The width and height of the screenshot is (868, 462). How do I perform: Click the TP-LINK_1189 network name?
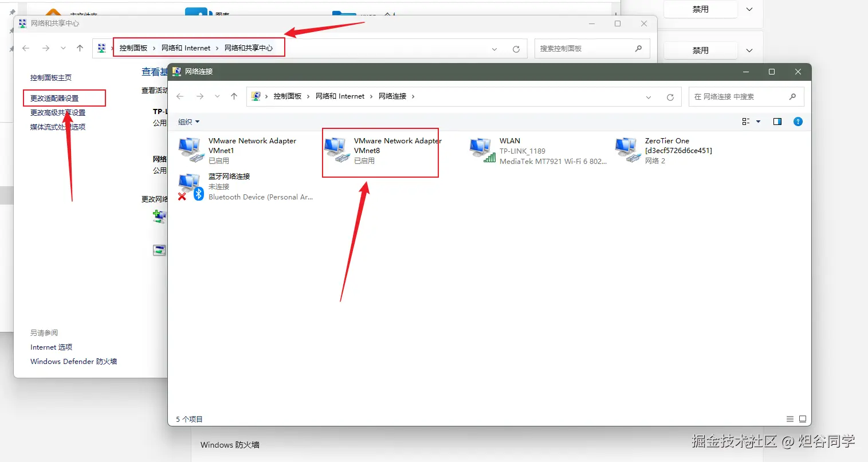522,151
